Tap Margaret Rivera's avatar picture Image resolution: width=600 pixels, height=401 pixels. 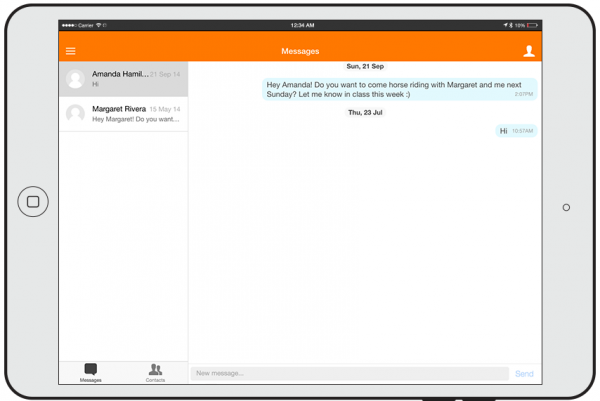point(75,114)
